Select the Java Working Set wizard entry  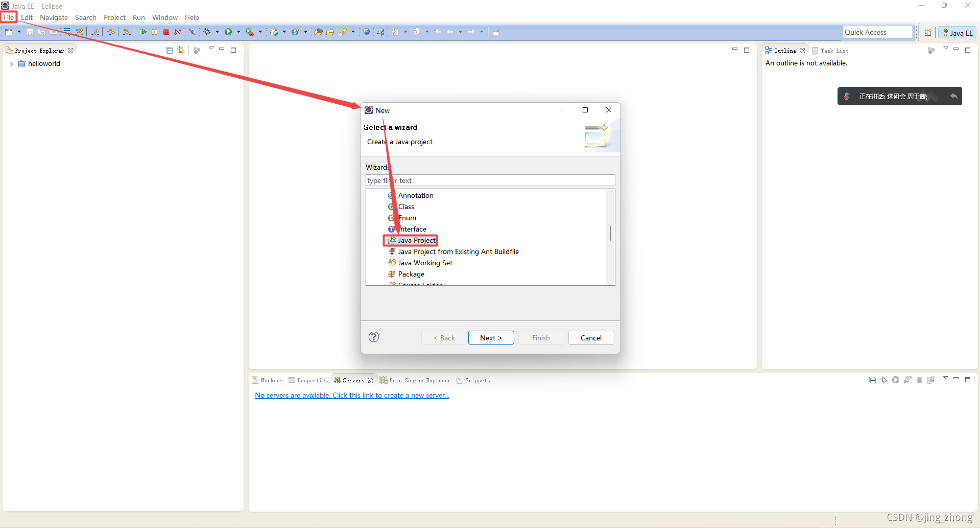click(x=420, y=263)
